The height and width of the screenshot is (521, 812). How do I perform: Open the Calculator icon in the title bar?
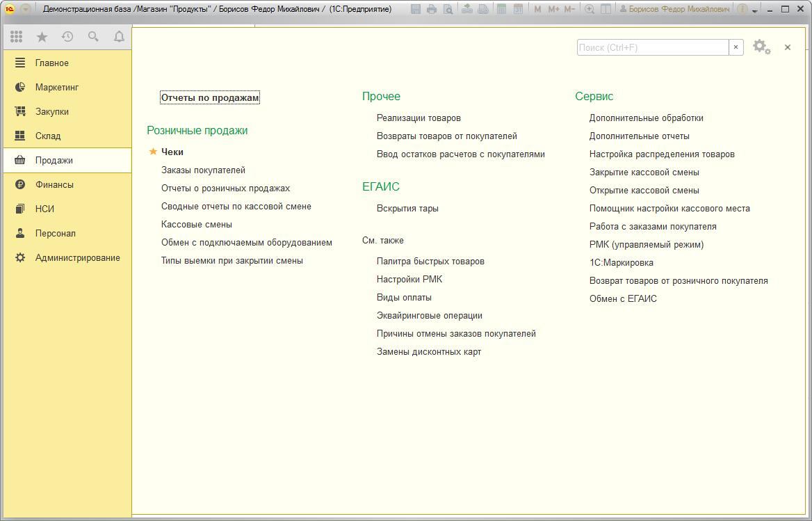click(501, 9)
